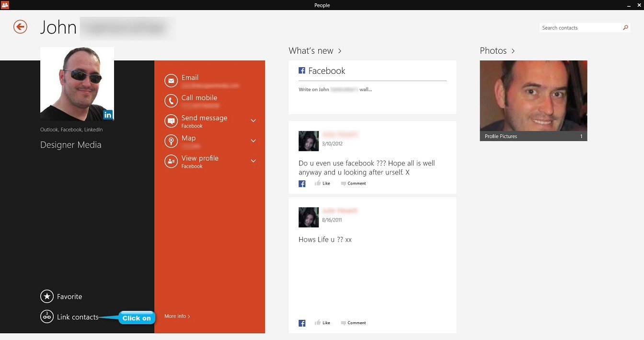The height and width of the screenshot is (340, 644).
Task: Click poster avatar on 8/16/2011 post
Action: pos(309,217)
